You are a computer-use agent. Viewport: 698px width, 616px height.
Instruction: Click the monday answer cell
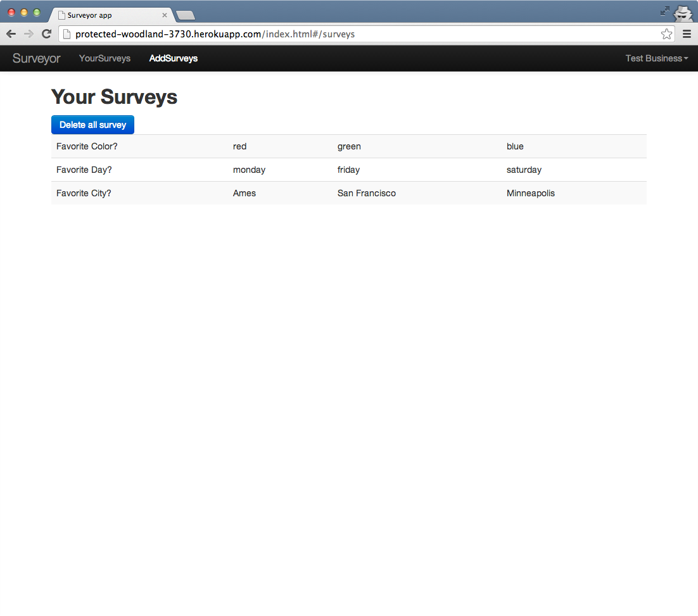pyautogui.click(x=280, y=170)
